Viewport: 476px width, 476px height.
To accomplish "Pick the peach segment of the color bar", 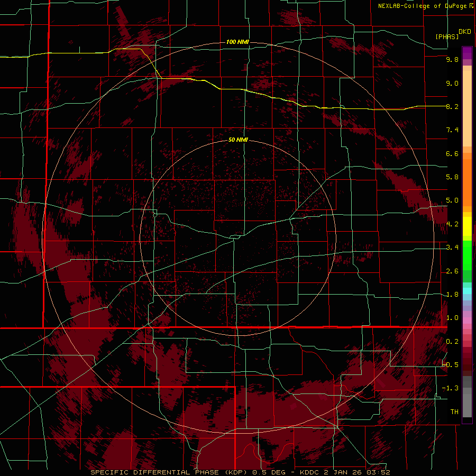I will (x=467, y=108).
